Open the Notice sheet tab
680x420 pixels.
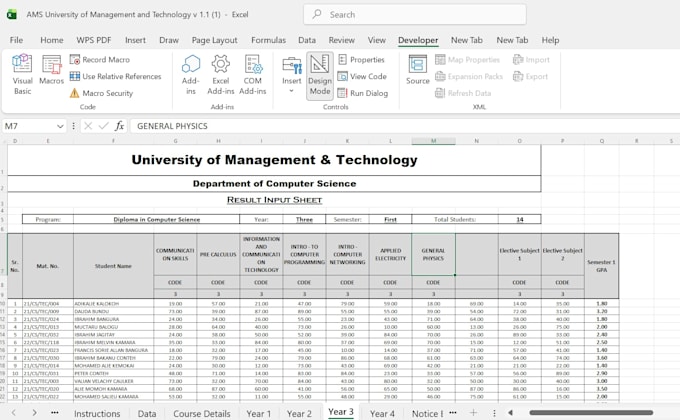pos(427,413)
